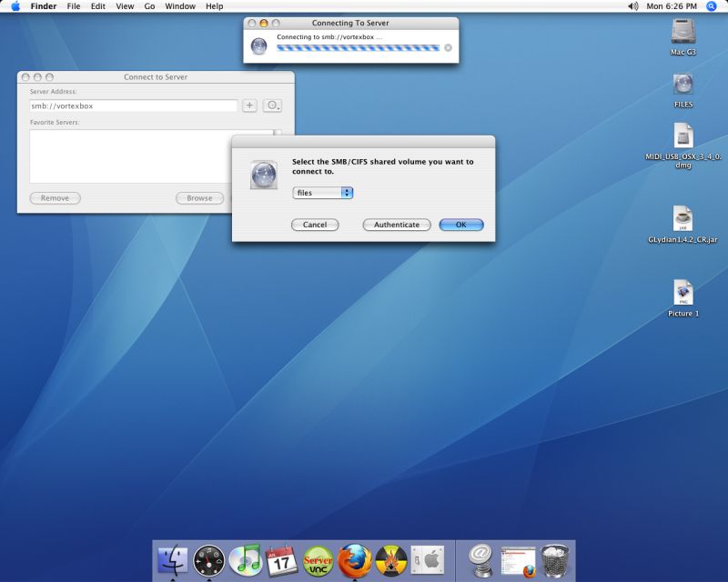Open the Edit menu
This screenshot has width=728, height=582.
[x=97, y=6]
